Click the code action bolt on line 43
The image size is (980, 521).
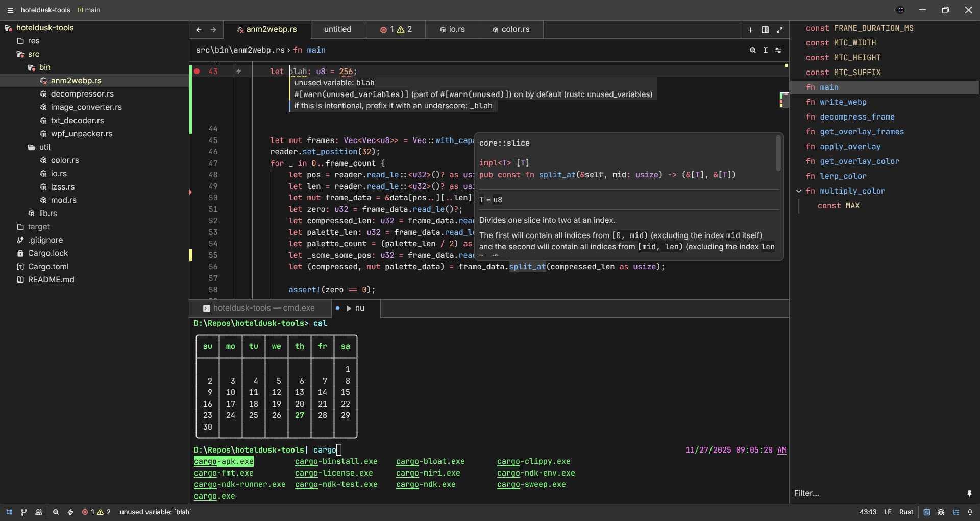(238, 72)
